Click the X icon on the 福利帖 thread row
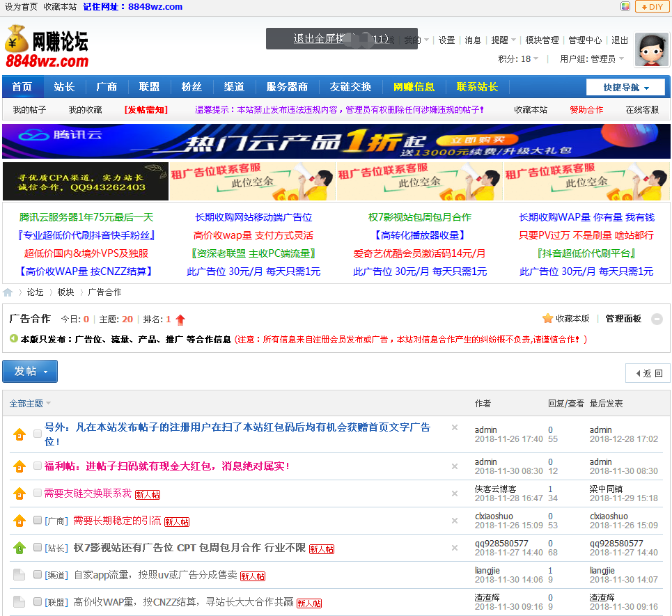 pos(455,466)
